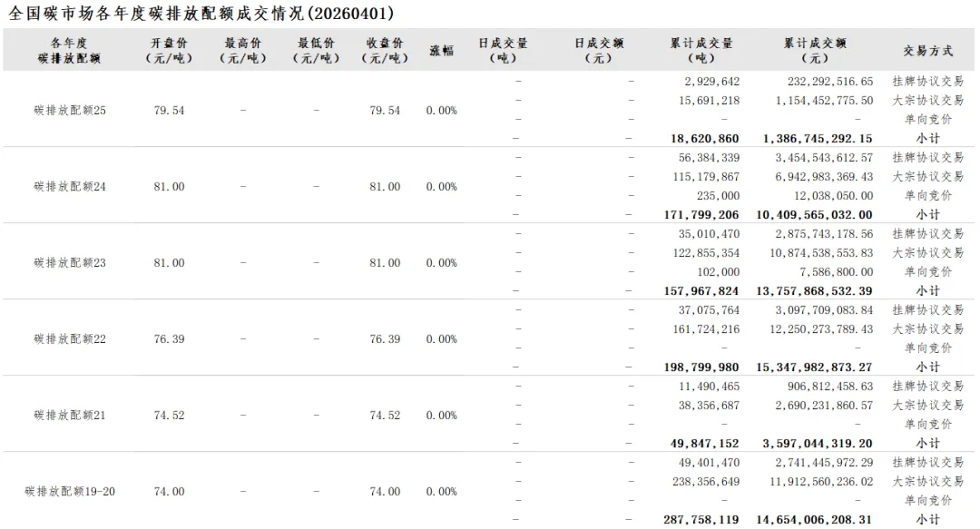Viewport: 980px width, 529px height.
Task: Select the 日成交额 column header
Action: point(599,51)
